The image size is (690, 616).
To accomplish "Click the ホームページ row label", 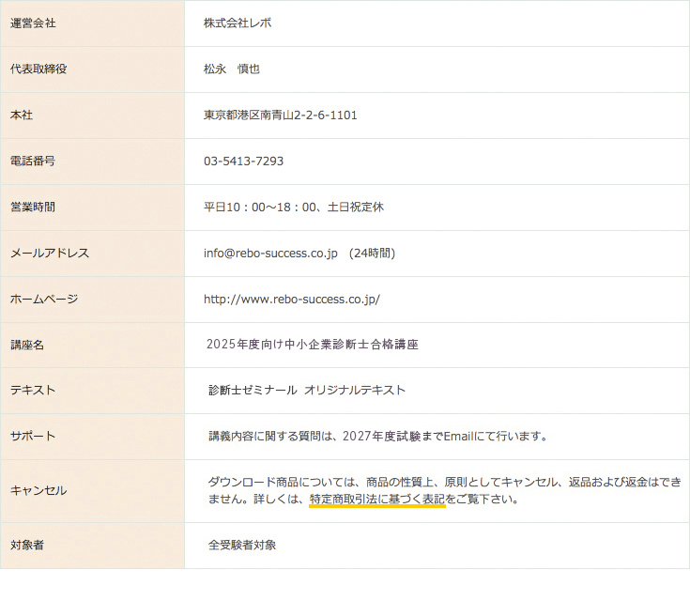I will click(44, 299).
